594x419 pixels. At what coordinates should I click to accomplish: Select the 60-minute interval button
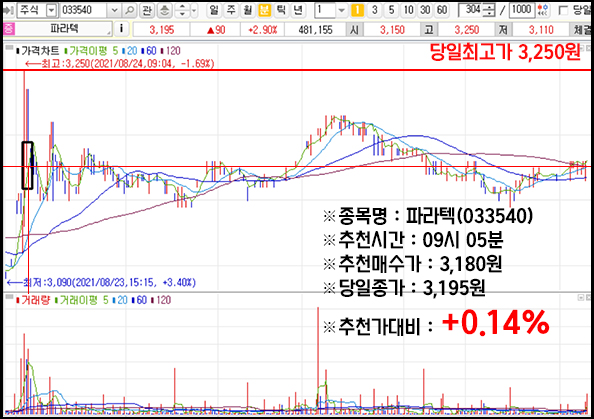[x=442, y=10]
